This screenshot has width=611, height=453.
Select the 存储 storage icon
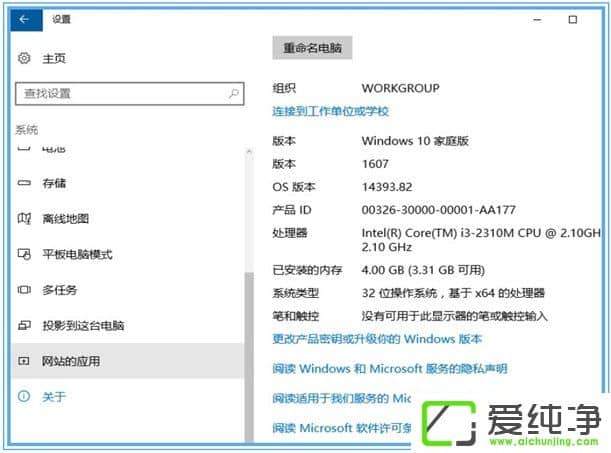tap(24, 183)
